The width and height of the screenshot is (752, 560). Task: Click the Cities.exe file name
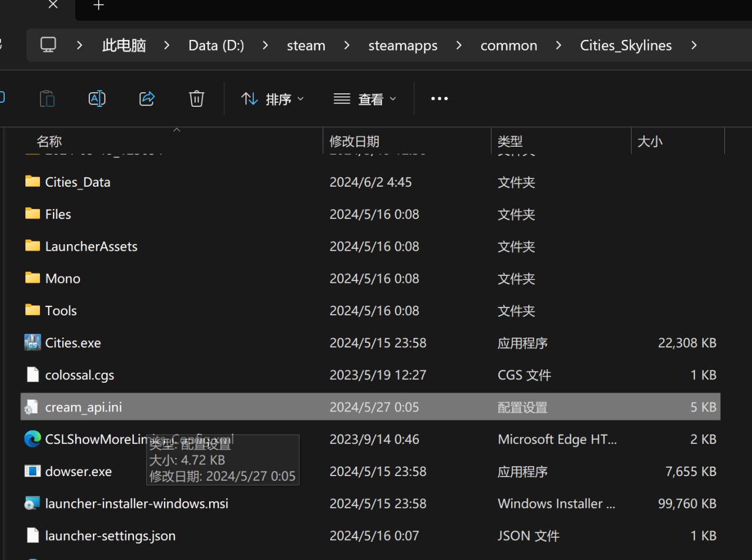73,343
